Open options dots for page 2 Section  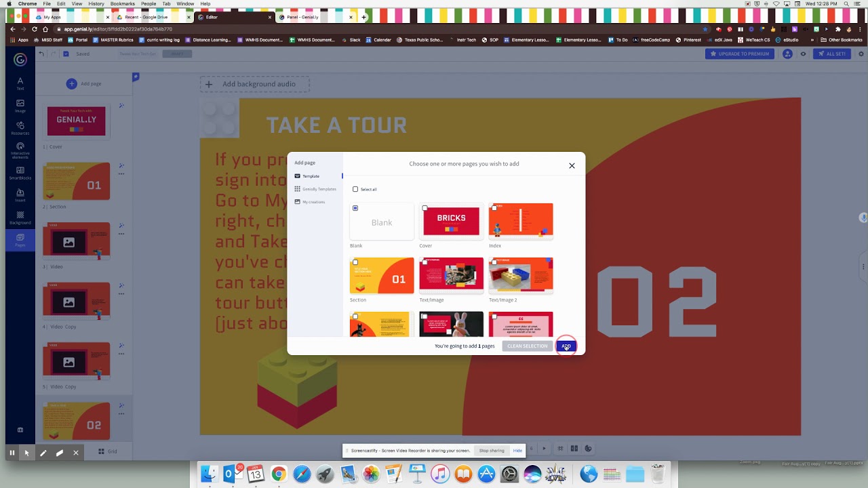pos(121,174)
